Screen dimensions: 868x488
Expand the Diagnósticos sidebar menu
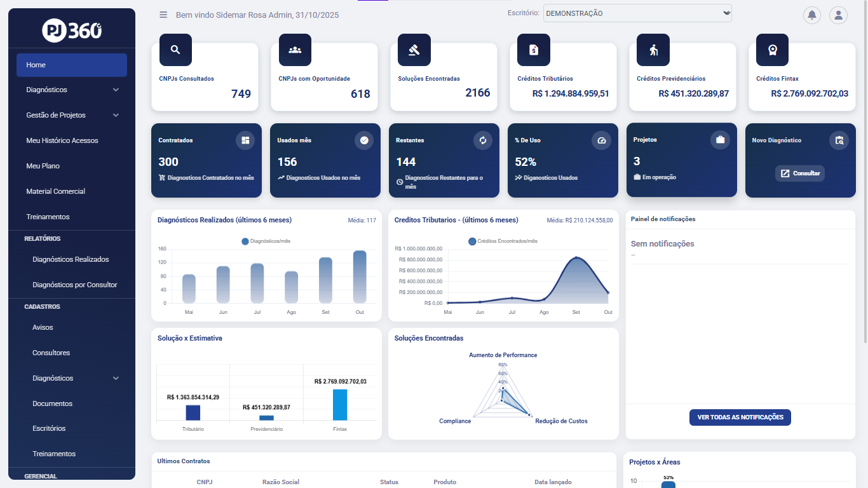click(71, 90)
